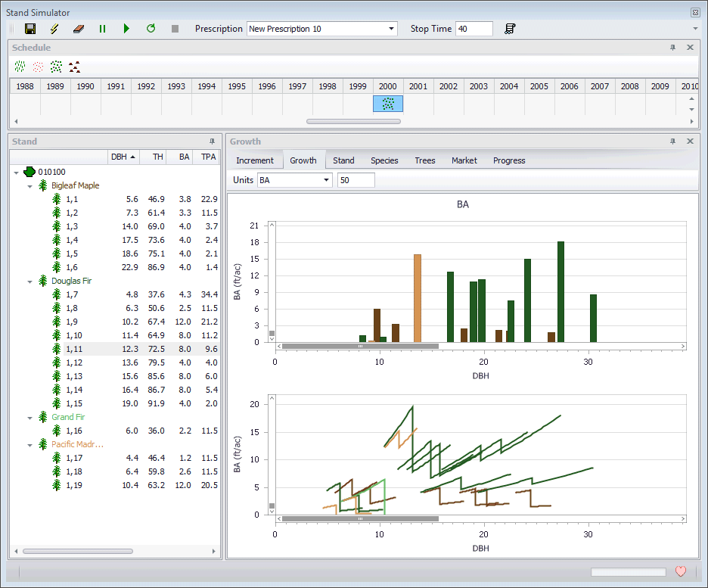Open toolbar overflow arrow at right end
Viewport: 708px width, 588px height.
(x=695, y=29)
